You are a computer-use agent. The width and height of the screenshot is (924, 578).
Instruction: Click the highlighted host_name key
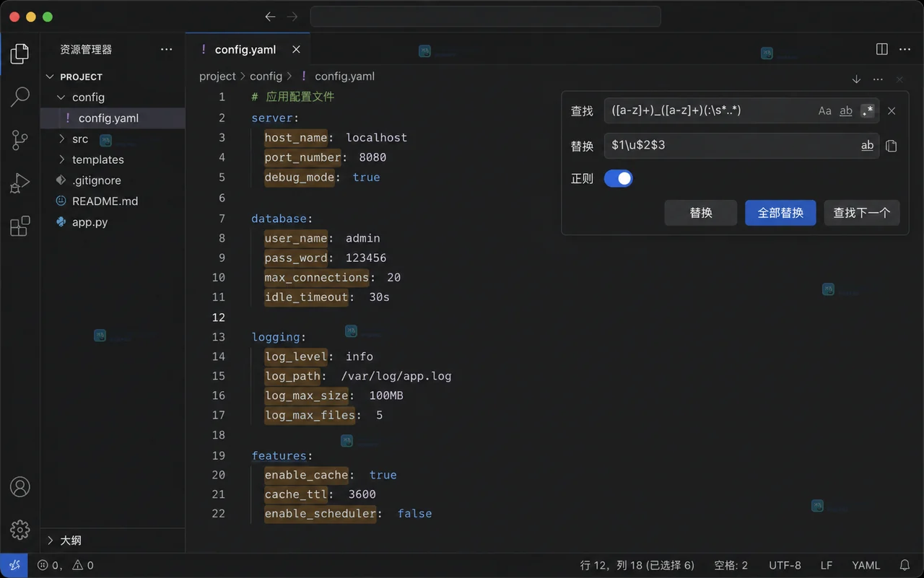(x=296, y=137)
